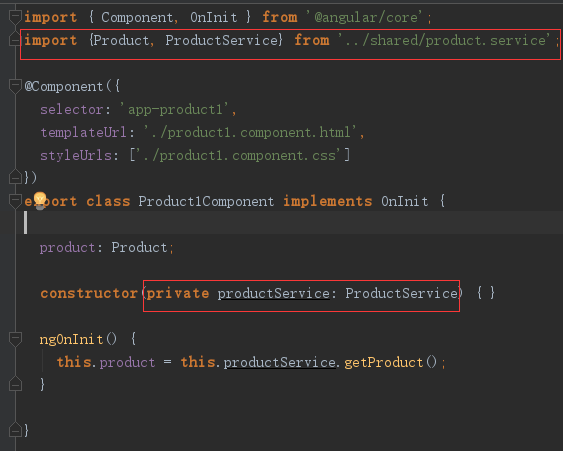Click productService in the ngOnInit body

[x=280, y=362]
